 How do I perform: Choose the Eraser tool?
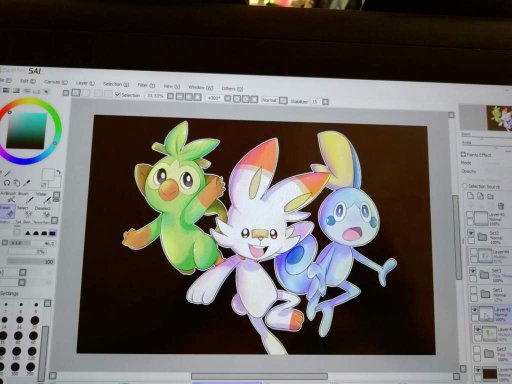tap(7, 211)
